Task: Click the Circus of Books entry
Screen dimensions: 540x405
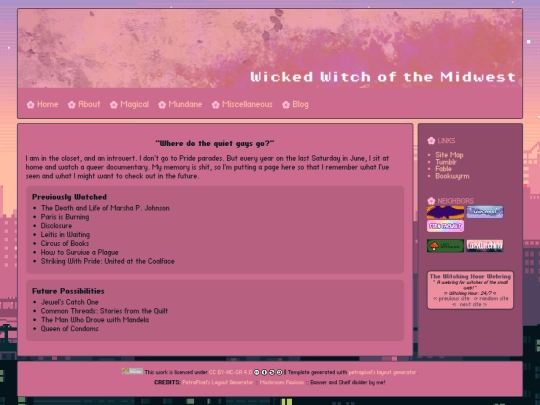Action: 65,243
